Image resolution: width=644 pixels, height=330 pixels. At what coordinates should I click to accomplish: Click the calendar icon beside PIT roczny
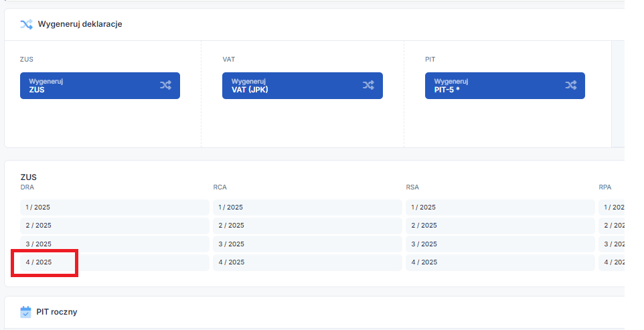(x=25, y=312)
